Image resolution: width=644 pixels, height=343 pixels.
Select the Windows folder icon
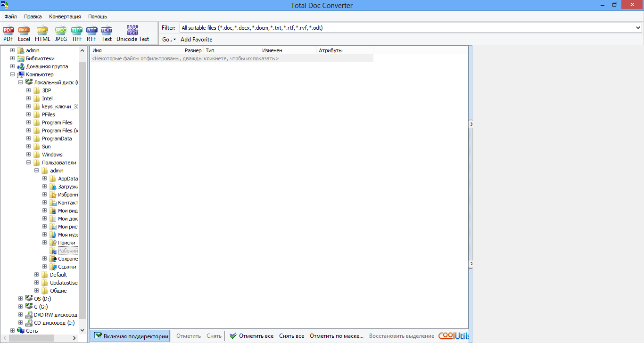[x=37, y=155]
